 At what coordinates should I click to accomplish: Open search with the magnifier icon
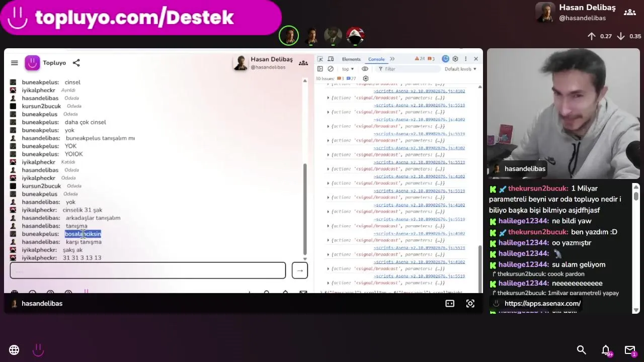click(x=582, y=350)
